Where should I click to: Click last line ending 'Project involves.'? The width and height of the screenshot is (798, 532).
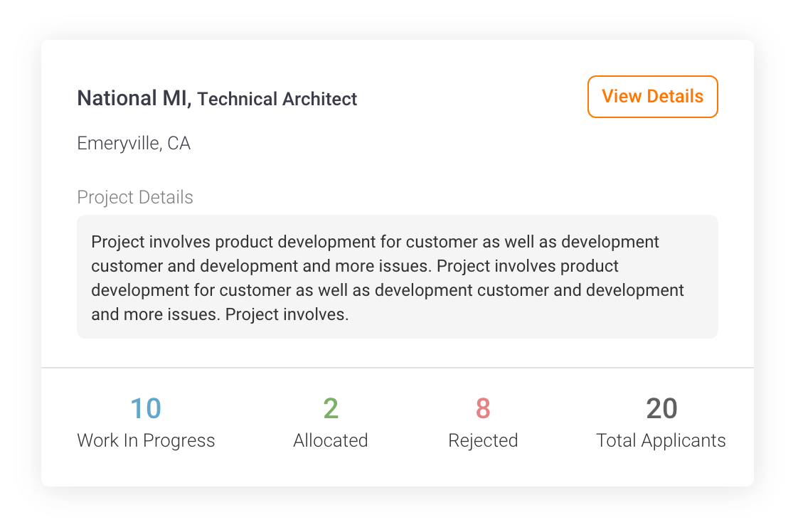coord(220,314)
